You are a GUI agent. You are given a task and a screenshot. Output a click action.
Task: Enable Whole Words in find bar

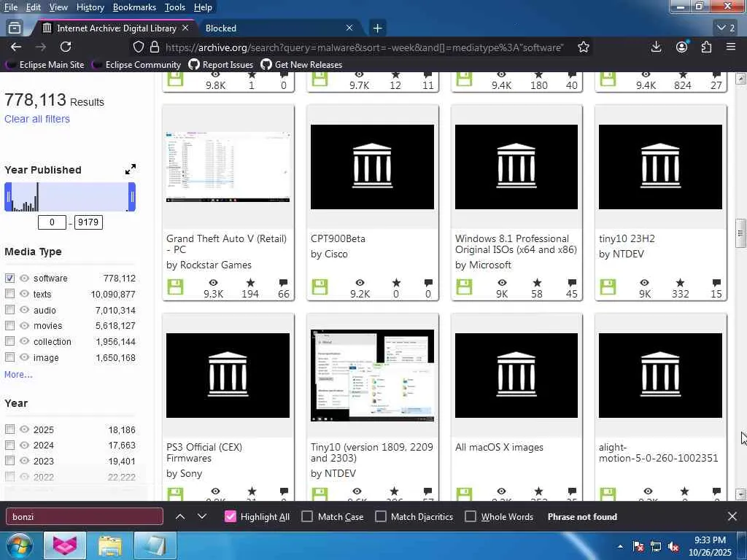[x=471, y=517]
